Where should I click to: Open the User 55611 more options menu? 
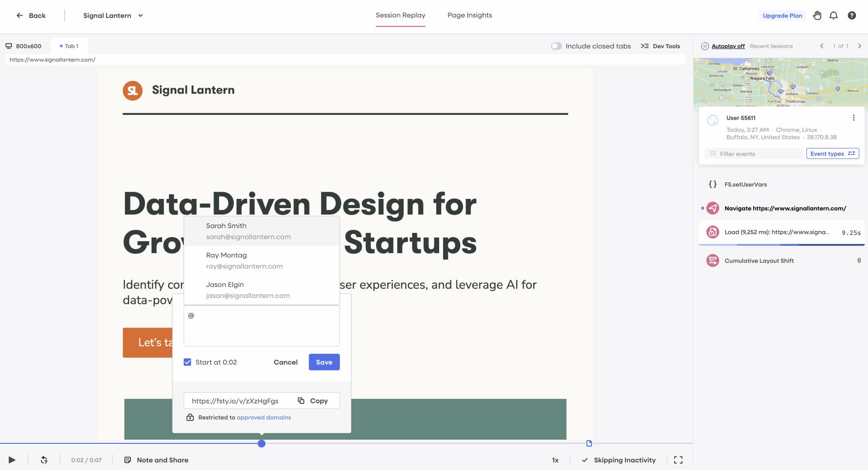point(853,118)
